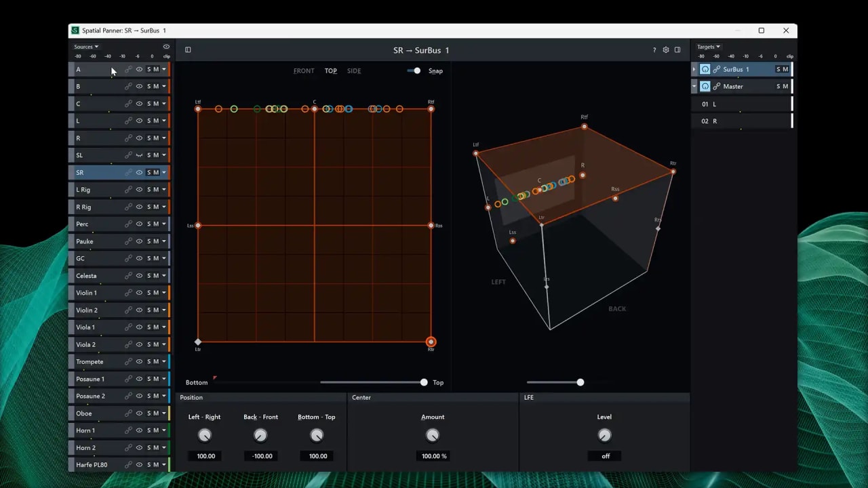The width and height of the screenshot is (868, 488).
Task: Click the link icon on Perc row
Action: (x=128, y=224)
